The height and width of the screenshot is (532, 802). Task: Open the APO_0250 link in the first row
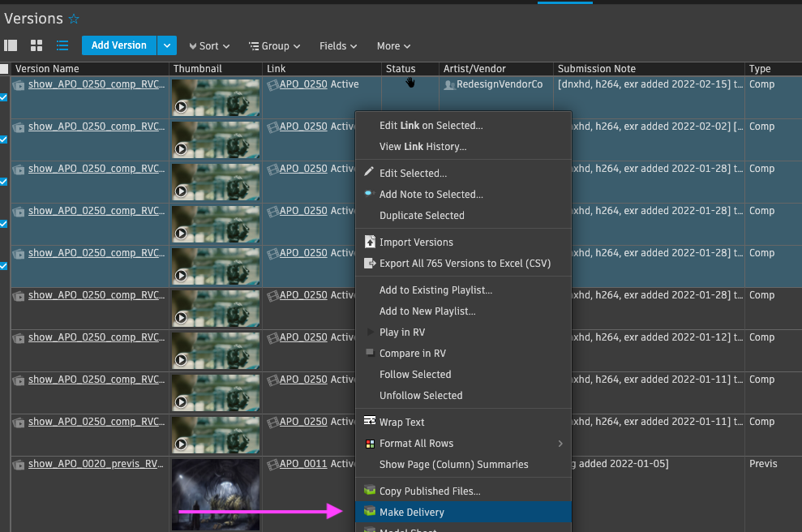(303, 84)
